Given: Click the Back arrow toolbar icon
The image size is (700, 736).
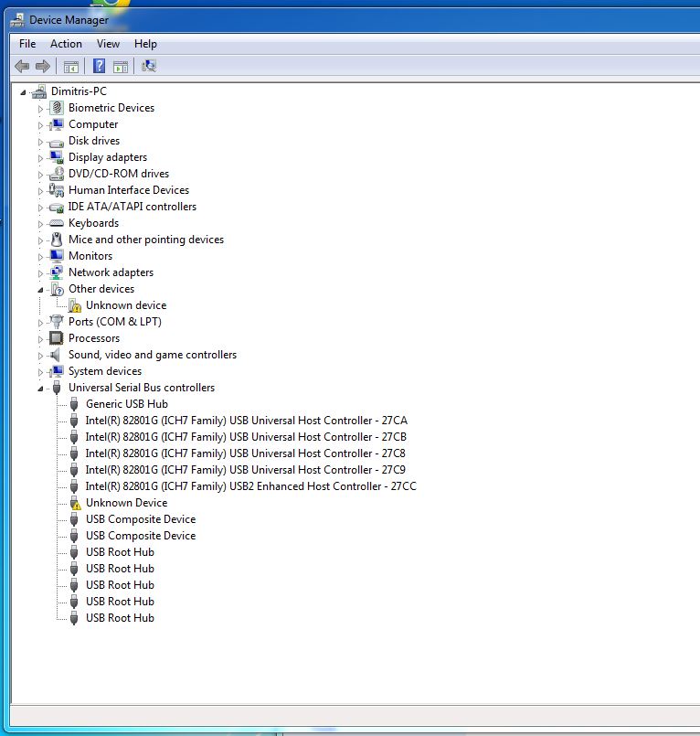Looking at the screenshot, I should pyautogui.click(x=22, y=66).
